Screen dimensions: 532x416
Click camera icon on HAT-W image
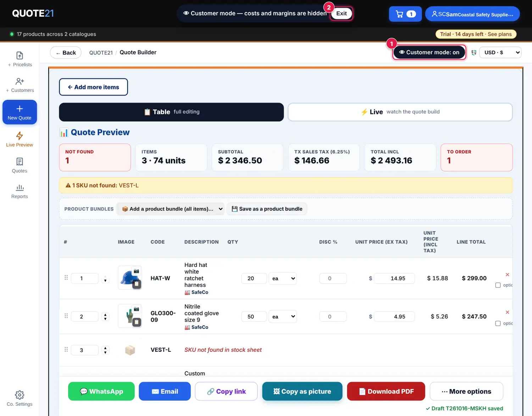pyautogui.click(x=136, y=271)
